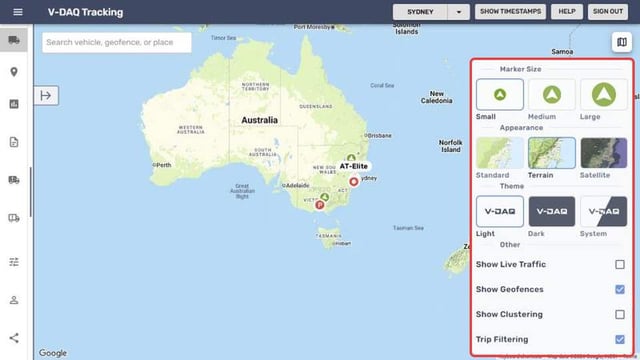
Task: Click the red marker near Sydney
Action: click(x=353, y=181)
